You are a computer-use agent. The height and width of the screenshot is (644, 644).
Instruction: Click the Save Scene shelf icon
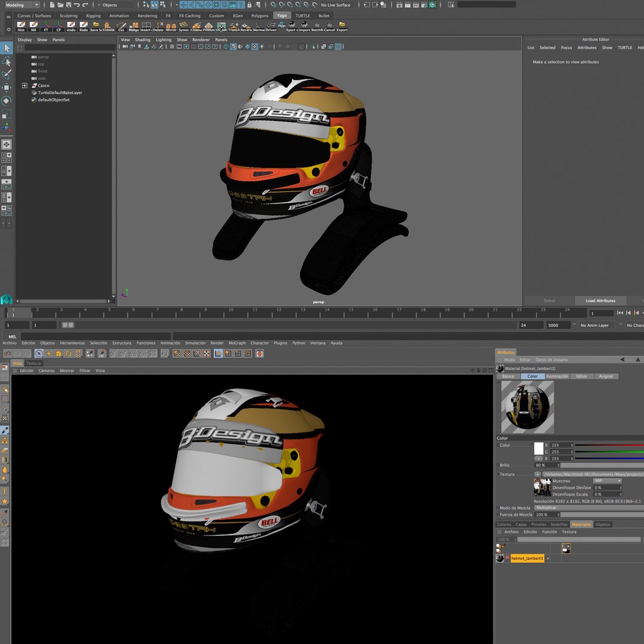(x=96, y=27)
